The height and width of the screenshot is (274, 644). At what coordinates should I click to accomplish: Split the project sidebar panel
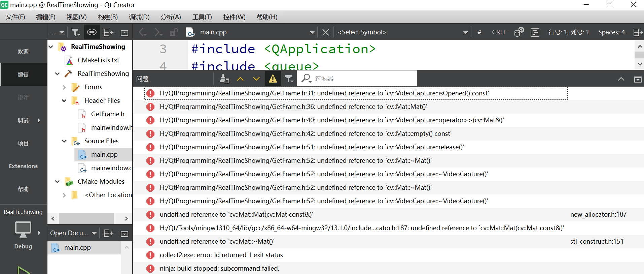tap(108, 32)
